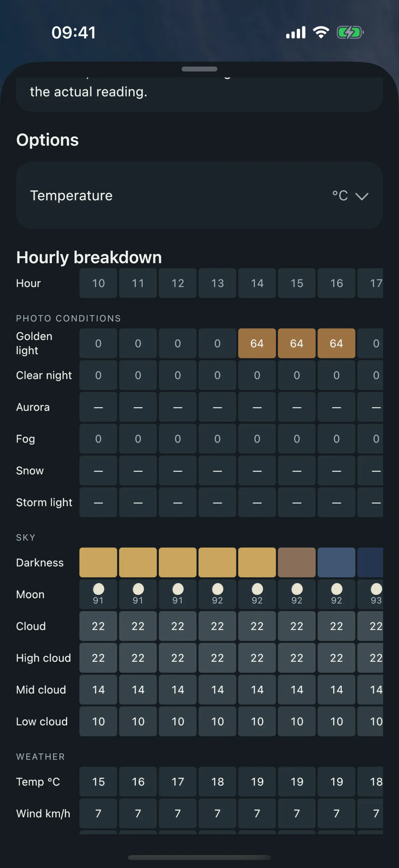Tap the moon icon showing 93
Screen dimensions: 399x868
(376, 589)
